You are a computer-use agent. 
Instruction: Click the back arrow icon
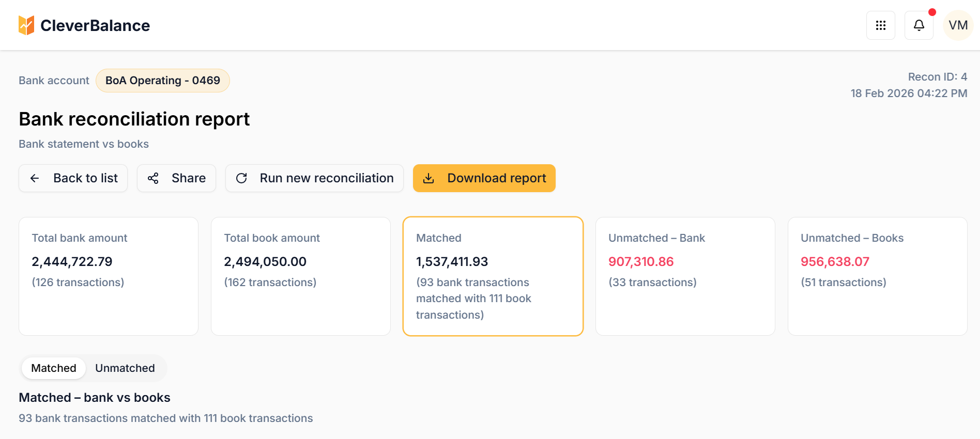[35, 178]
